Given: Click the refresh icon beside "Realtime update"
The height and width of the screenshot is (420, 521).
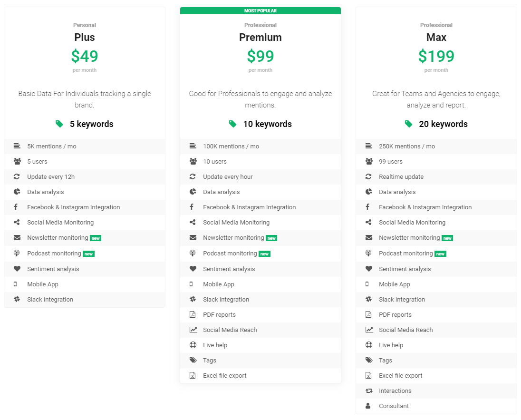Looking at the screenshot, I should point(368,176).
